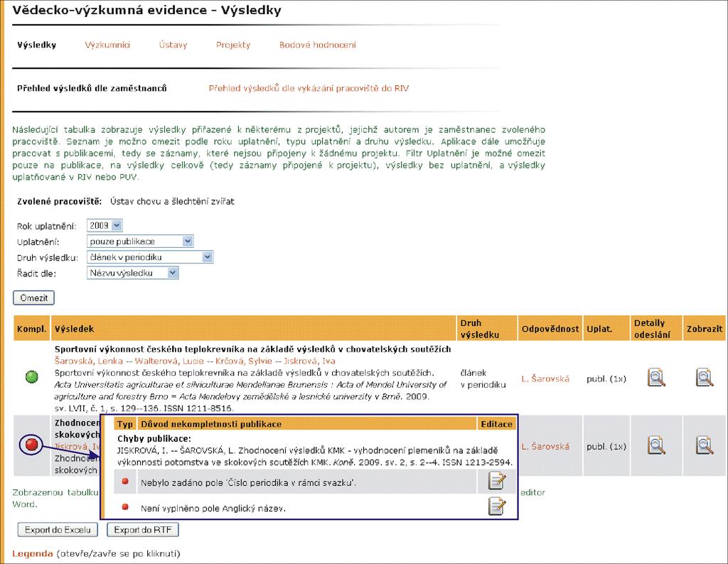Click the Výsledek column header
The width and height of the screenshot is (728, 564).
(x=254, y=328)
